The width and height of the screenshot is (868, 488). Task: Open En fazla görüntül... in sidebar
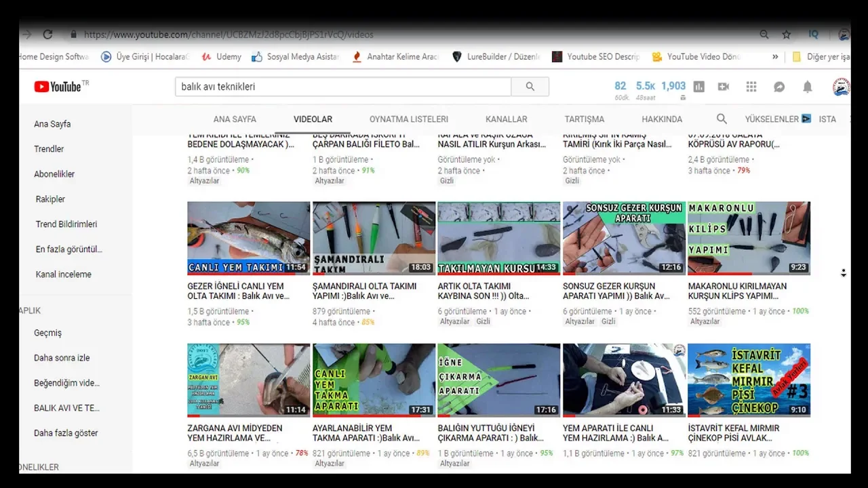pyautogui.click(x=69, y=249)
